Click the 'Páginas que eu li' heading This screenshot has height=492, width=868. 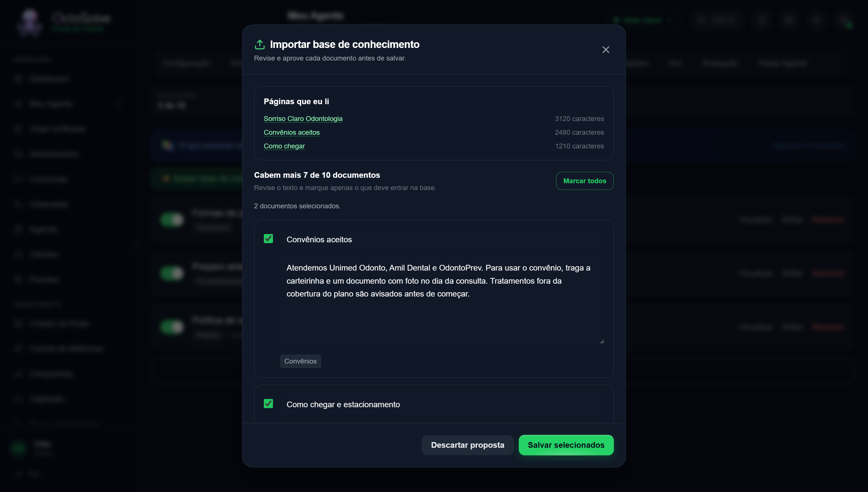[296, 101]
